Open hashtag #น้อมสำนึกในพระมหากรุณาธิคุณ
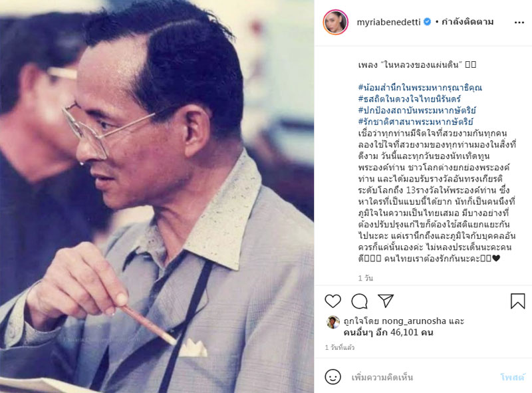The height and width of the screenshot is (393, 532). [x=420, y=87]
